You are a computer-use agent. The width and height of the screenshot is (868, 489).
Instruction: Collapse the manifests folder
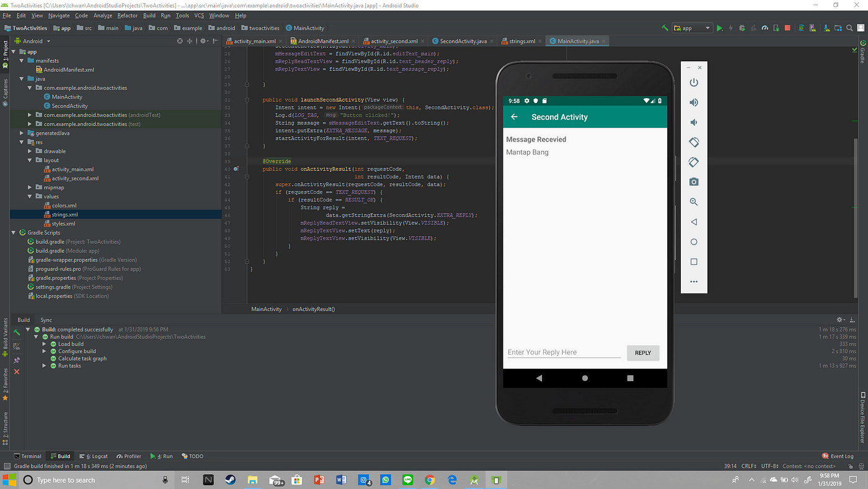pyautogui.click(x=22, y=61)
